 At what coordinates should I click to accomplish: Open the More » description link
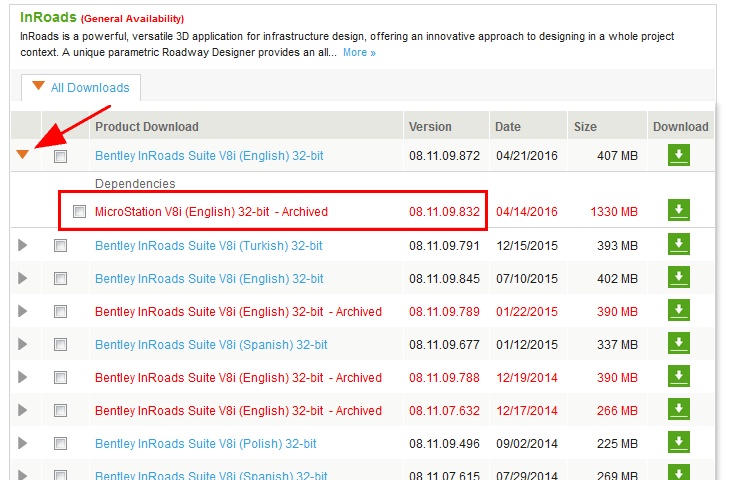359,53
